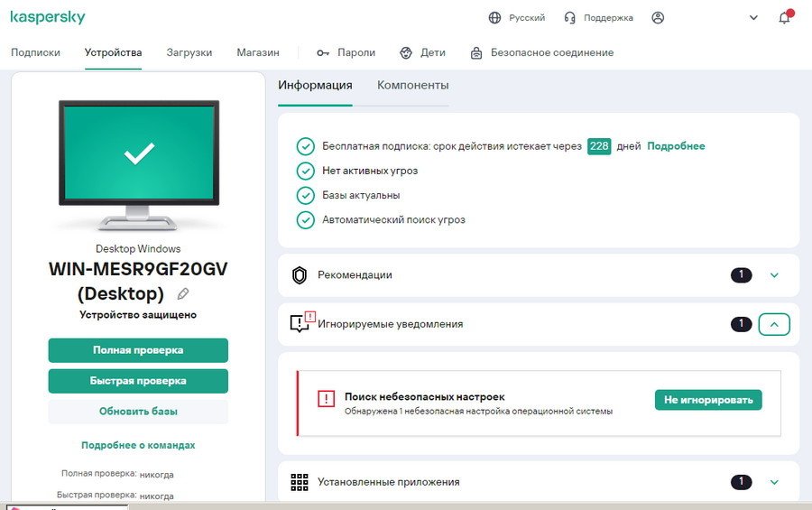Expand the Рекомендации section
This screenshot has height=510, width=812.
coord(774,275)
